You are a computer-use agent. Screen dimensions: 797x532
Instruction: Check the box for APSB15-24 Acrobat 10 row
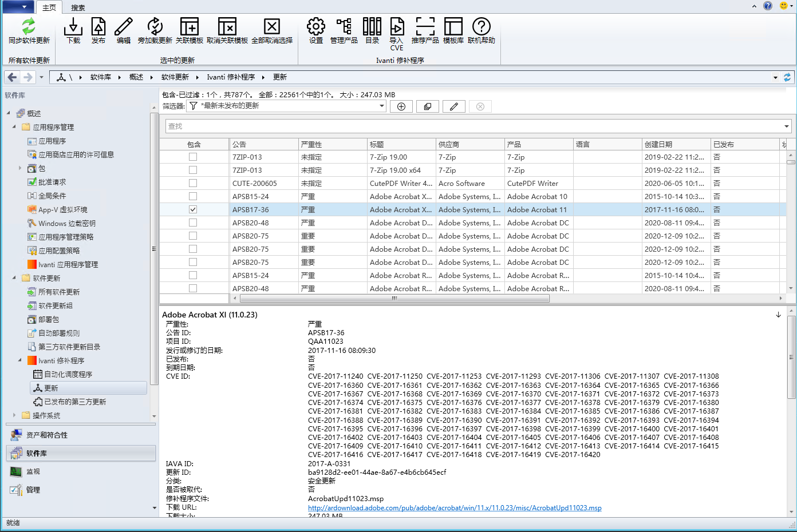click(193, 196)
